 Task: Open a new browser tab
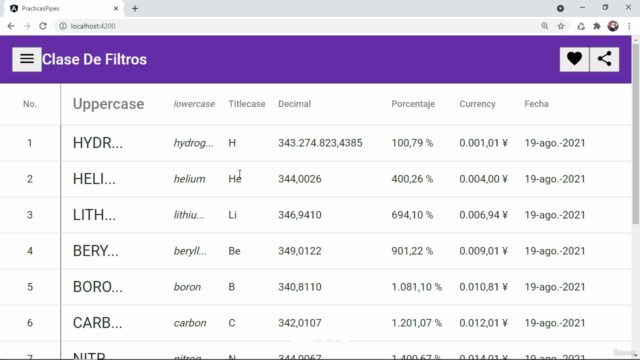[135, 8]
